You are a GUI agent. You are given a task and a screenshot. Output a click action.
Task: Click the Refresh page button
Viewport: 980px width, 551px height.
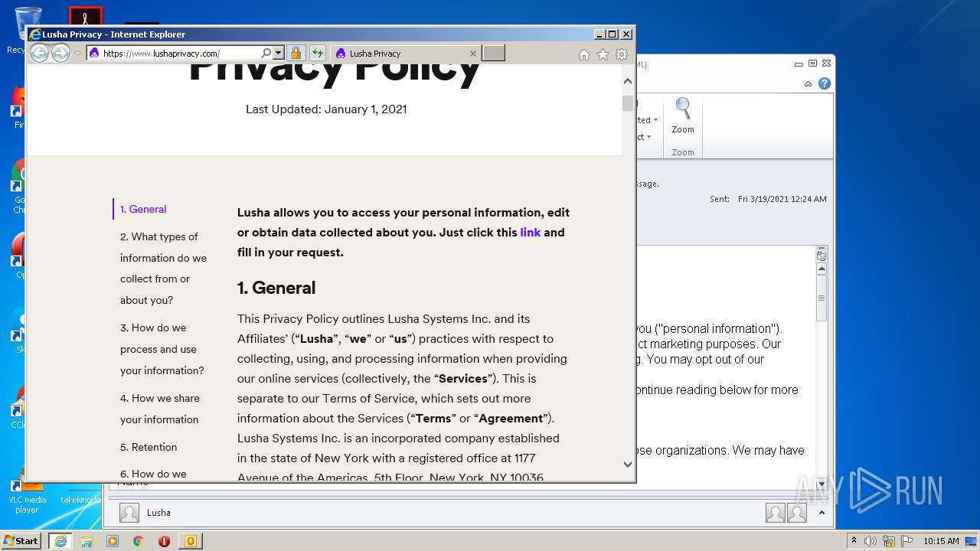tap(317, 53)
